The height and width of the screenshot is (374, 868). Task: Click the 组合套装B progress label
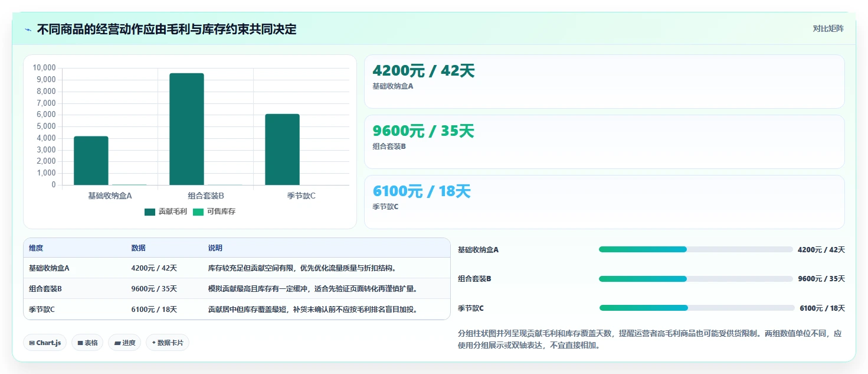[474, 279]
